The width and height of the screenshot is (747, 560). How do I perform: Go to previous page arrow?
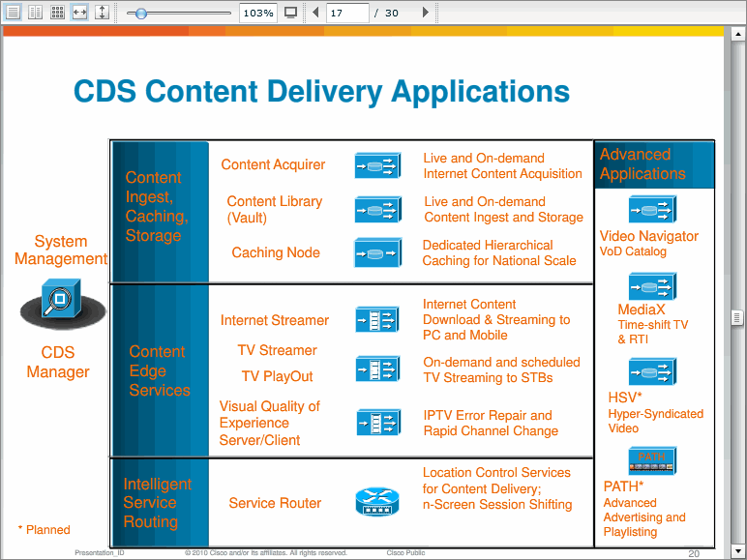tap(314, 13)
